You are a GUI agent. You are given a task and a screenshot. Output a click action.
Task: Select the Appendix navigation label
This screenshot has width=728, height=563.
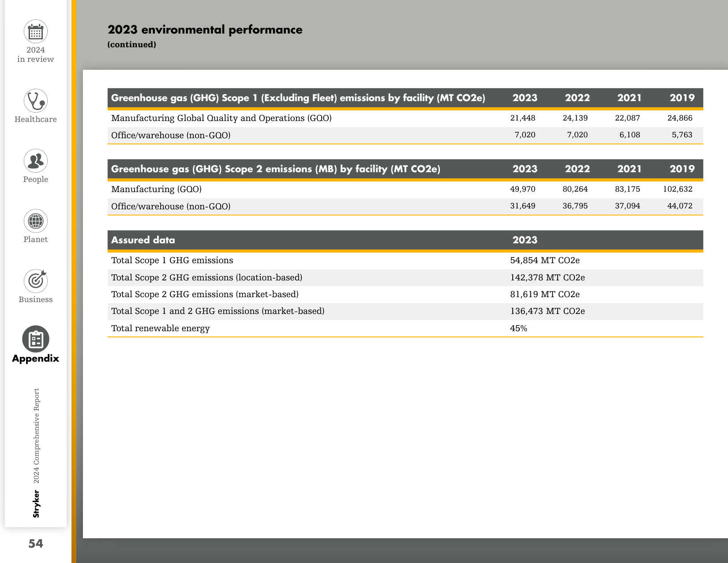(36, 358)
